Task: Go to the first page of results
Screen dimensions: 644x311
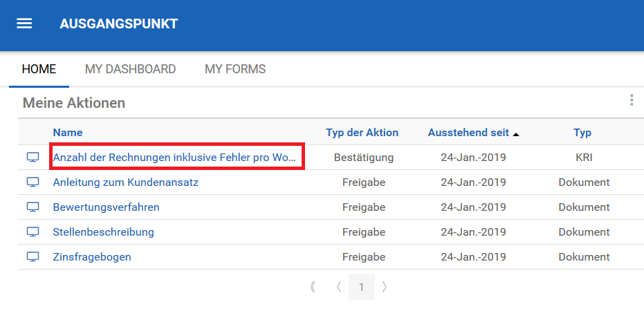Action: coord(313,287)
